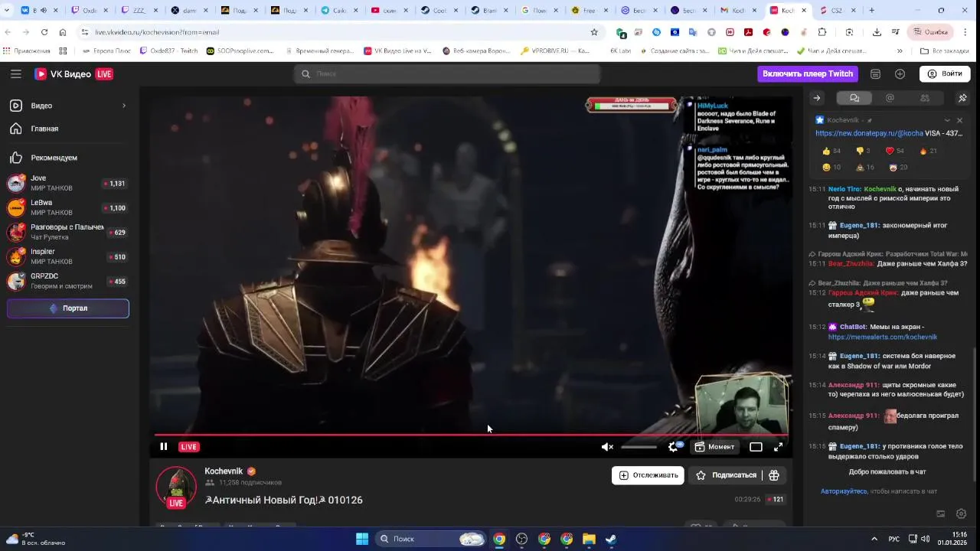Click the plus circle icon in header

tap(900, 74)
